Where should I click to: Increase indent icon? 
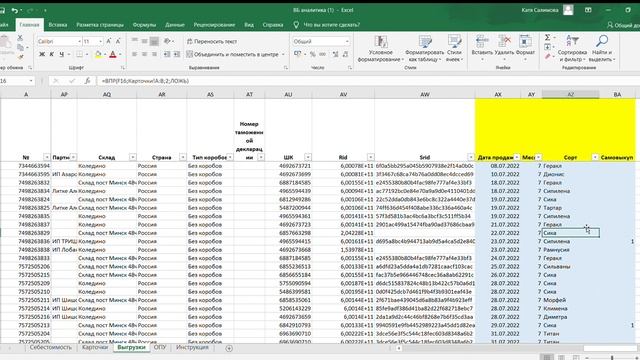click(x=177, y=54)
